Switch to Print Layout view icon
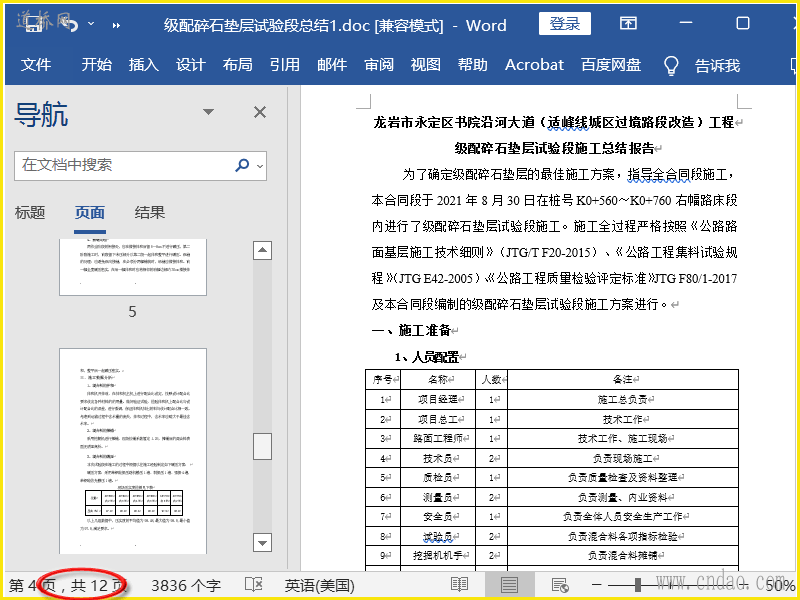This screenshot has width=800, height=600. click(x=509, y=585)
